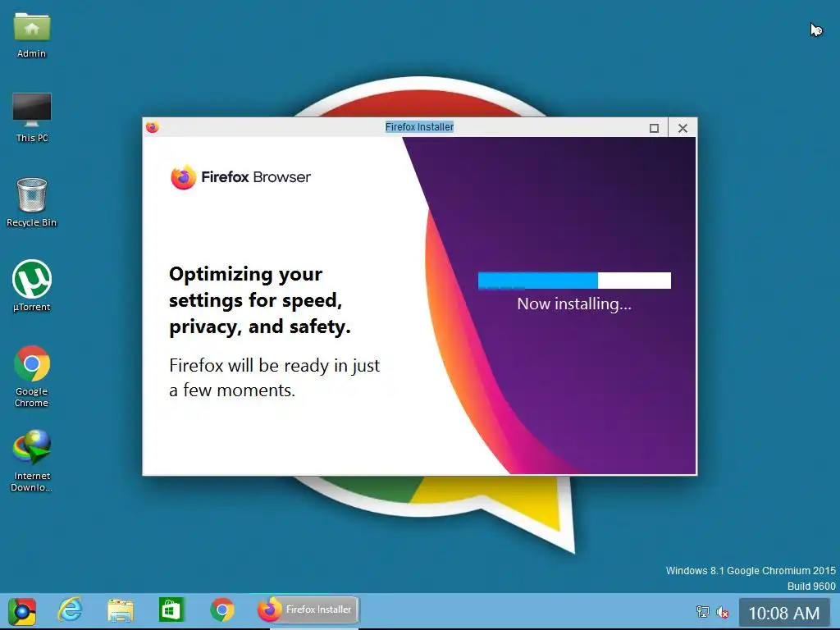The height and width of the screenshot is (630, 840).
Task: Close the Firefox Installer window
Action: [682, 128]
